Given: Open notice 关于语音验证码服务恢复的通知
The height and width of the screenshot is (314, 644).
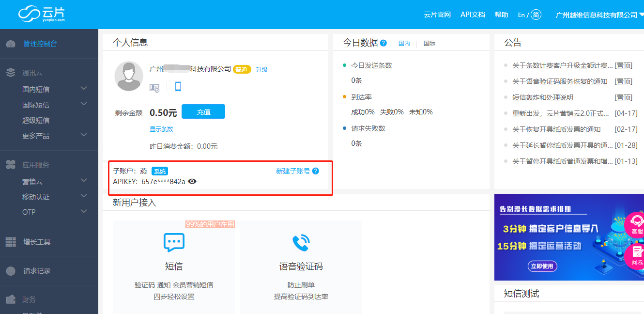Looking at the screenshot, I should [560, 81].
